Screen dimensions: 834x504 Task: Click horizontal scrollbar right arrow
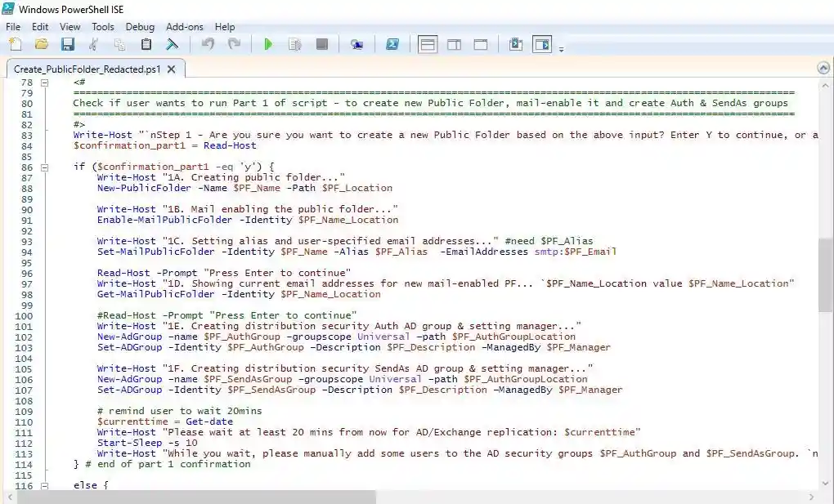pos(811,497)
